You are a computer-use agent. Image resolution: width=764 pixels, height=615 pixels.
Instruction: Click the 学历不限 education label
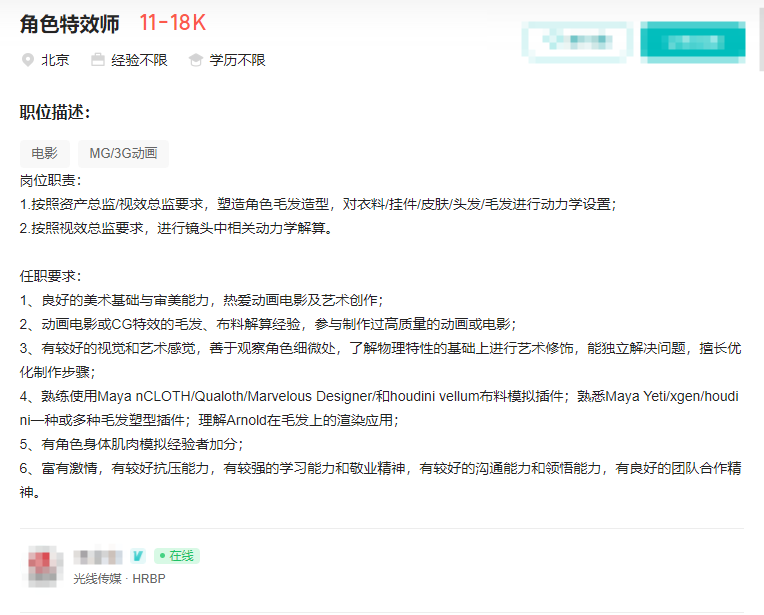click(x=237, y=60)
